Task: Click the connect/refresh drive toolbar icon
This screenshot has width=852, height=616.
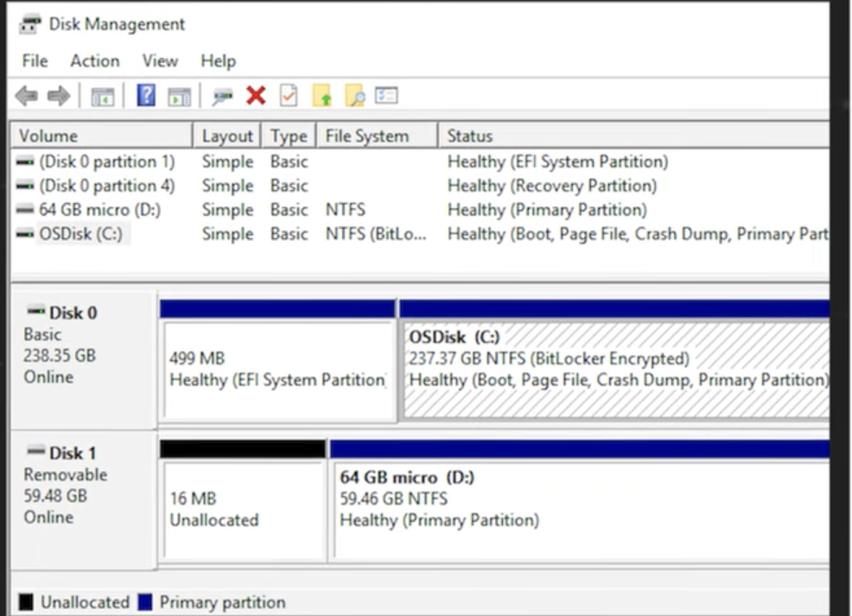Action: tap(222, 97)
